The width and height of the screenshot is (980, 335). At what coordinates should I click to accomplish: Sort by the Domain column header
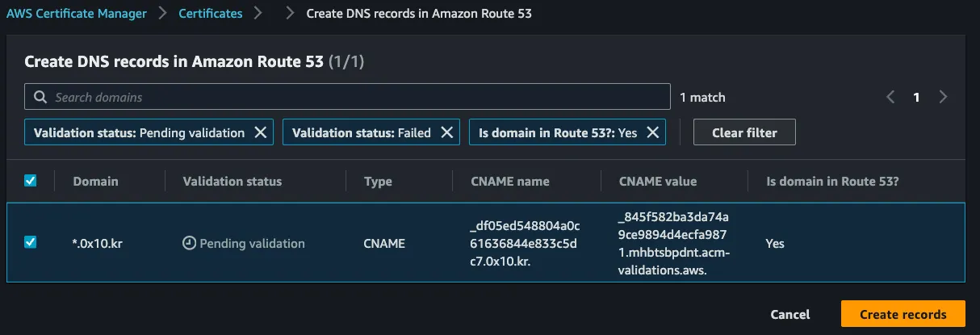point(95,181)
